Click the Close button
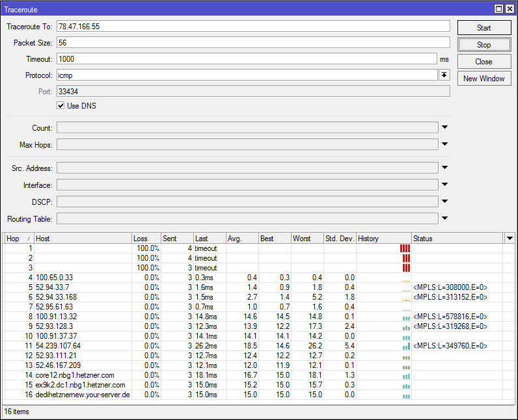The image size is (518, 420). click(484, 62)
